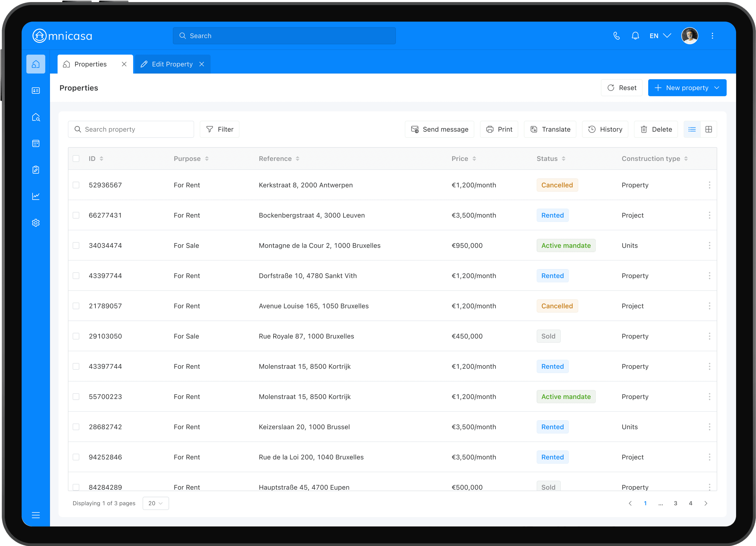Click the Send message button

click(x=439, y=129)
